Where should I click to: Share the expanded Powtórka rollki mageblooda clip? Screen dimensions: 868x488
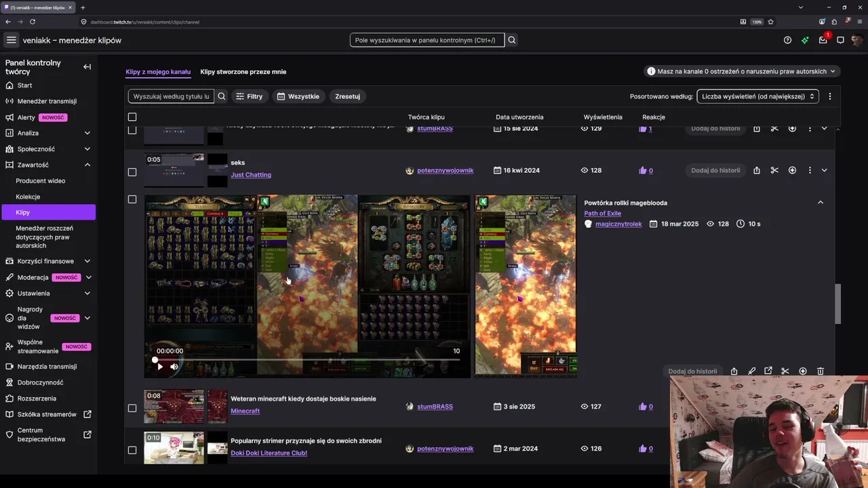(x=734, y=371)
